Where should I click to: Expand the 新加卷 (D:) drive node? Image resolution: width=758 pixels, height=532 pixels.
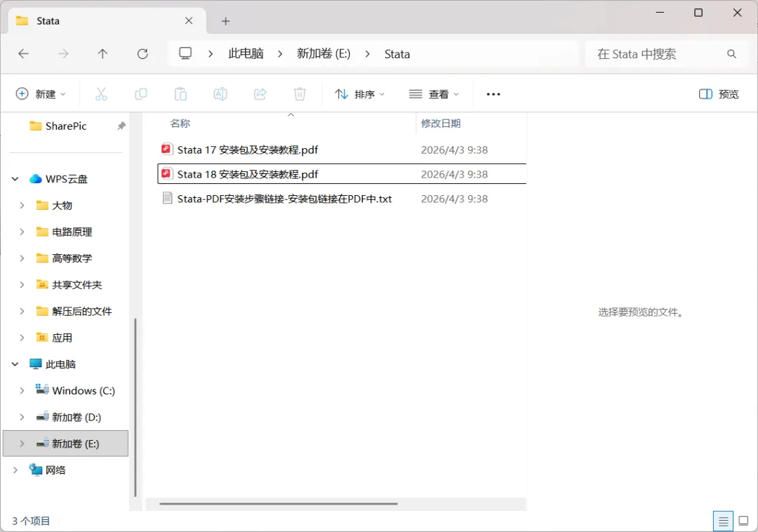click(x=22, y=417)
